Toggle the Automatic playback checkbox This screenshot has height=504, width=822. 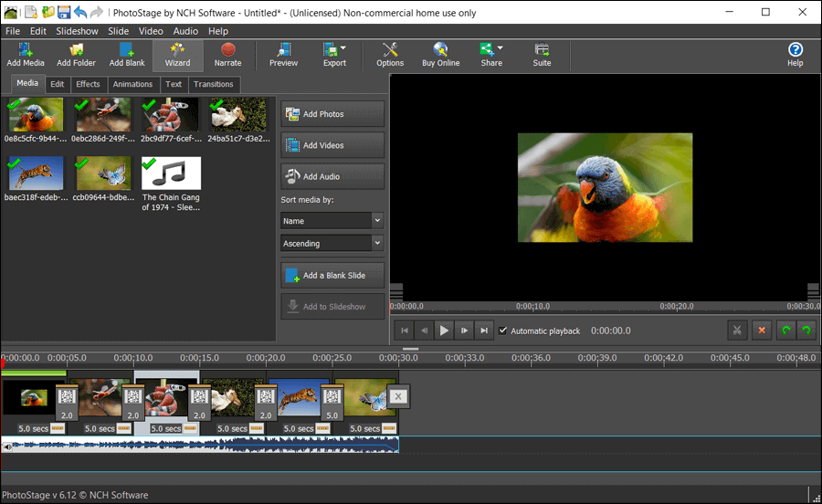coord(502,331)
